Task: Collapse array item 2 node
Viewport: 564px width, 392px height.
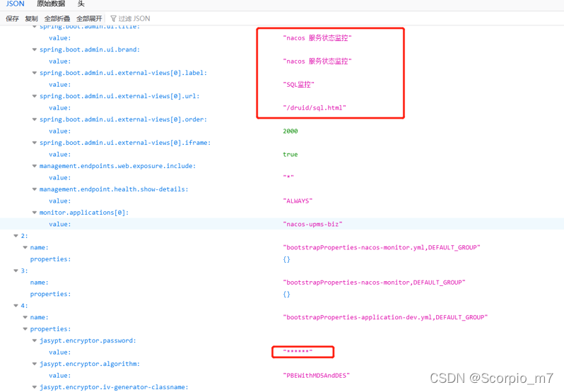Action: 16,236
